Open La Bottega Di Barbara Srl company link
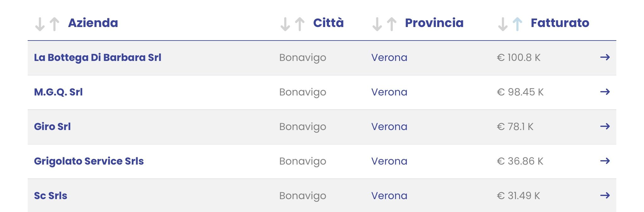This screenshot has width=644, height=212. (x=97, y=57)
